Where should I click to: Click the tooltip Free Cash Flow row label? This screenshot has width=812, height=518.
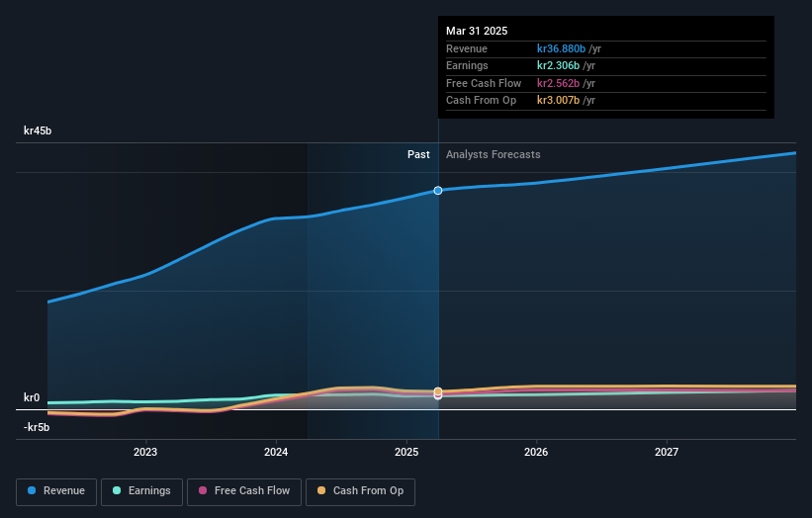coord(484,83)
